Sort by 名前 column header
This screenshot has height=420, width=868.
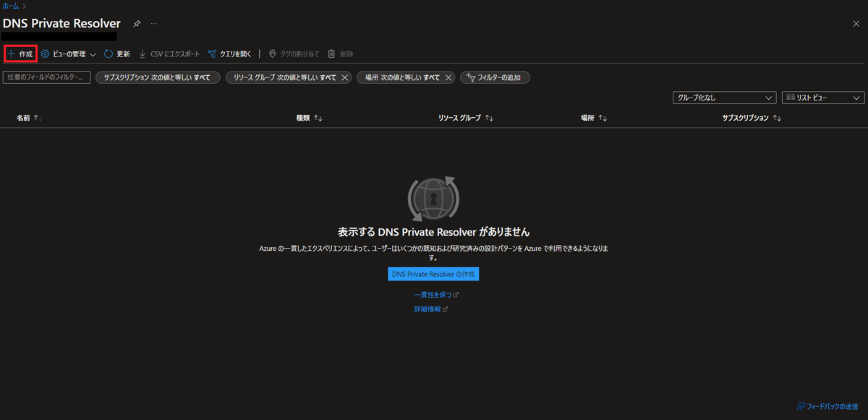click(x=30, y=118)
